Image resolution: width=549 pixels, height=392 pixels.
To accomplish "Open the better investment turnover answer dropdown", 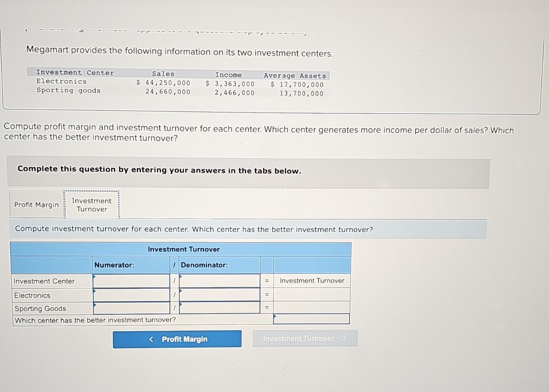I will point(311,319).
